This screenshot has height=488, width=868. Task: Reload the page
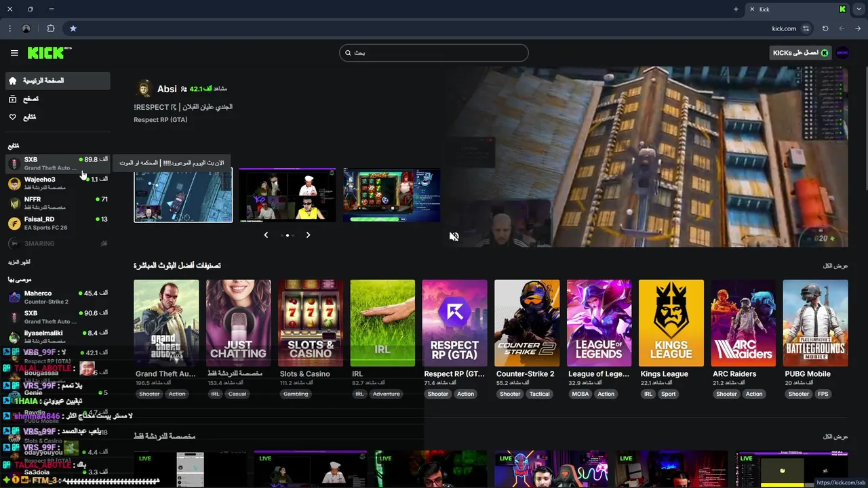(825, 28)
